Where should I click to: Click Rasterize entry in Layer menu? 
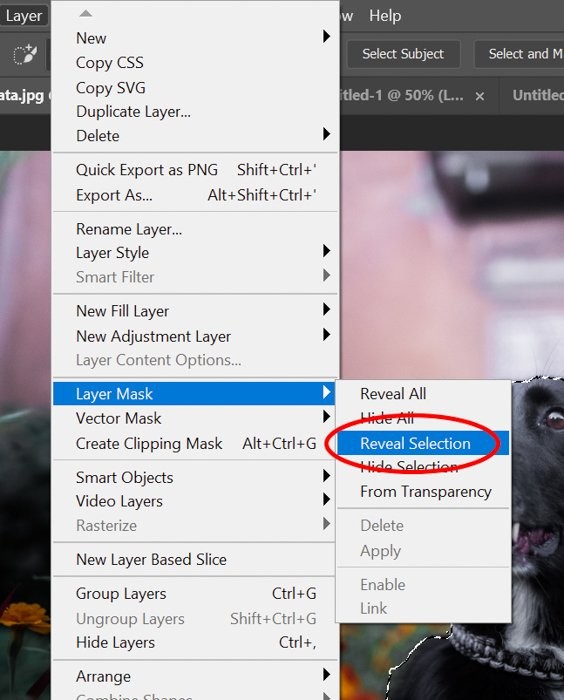click(x=194, y=525)
